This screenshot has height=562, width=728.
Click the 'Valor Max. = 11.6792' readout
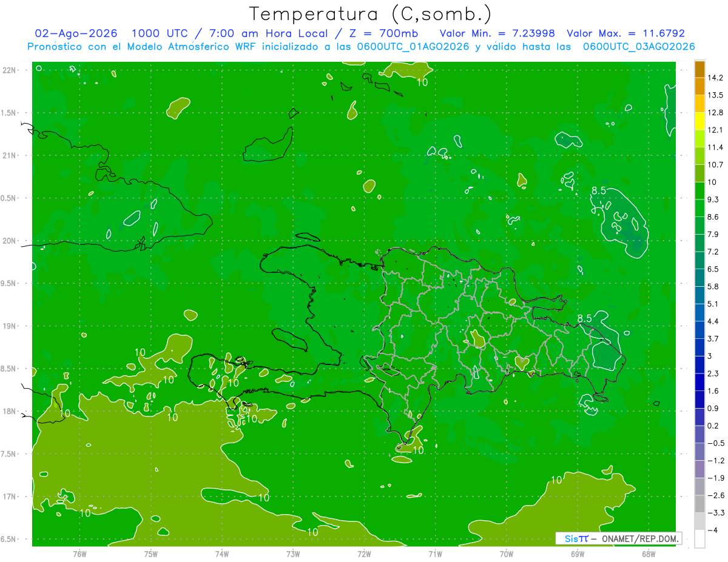[x=625, y=34]
